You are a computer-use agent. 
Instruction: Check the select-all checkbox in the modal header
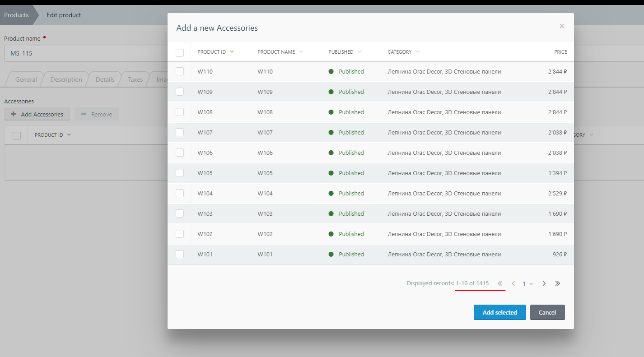[180, 52]
